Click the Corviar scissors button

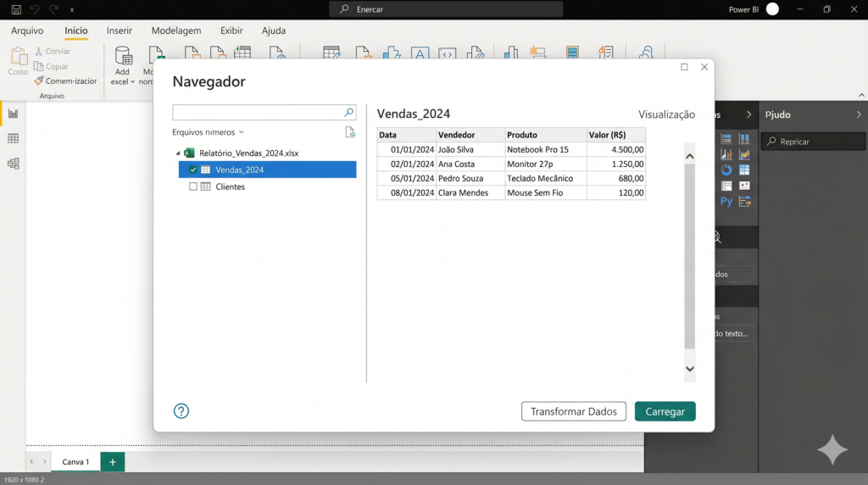coord(53,51)
